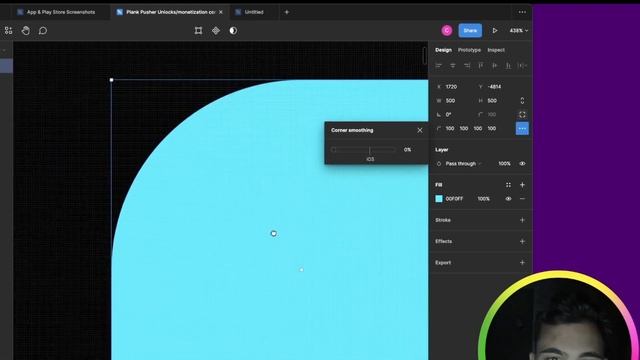The width and height of the screenshot is (640, 360).
Task: Click the corner smoothing slider handle
Action: 333,150
